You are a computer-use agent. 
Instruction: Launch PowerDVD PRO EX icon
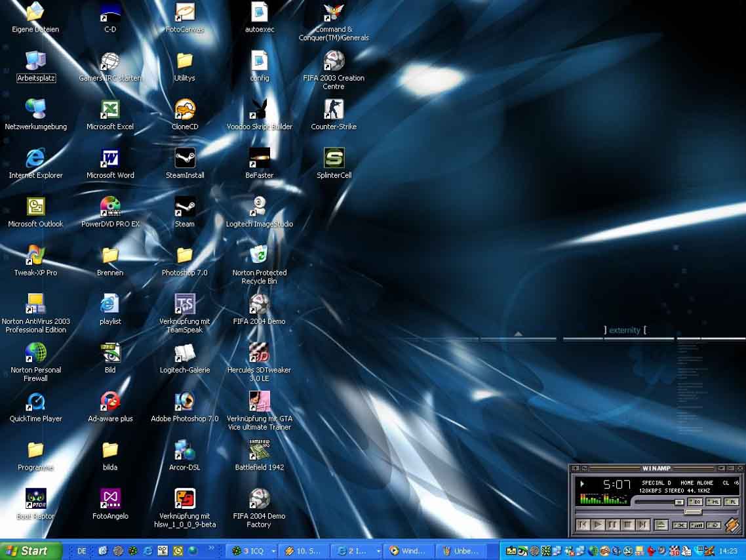pos(110,212)
